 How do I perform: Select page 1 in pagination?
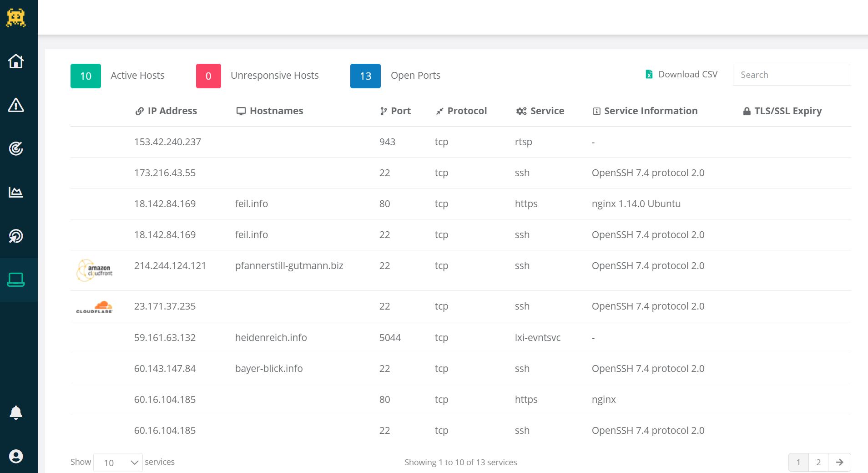click(x=798, y=463)
